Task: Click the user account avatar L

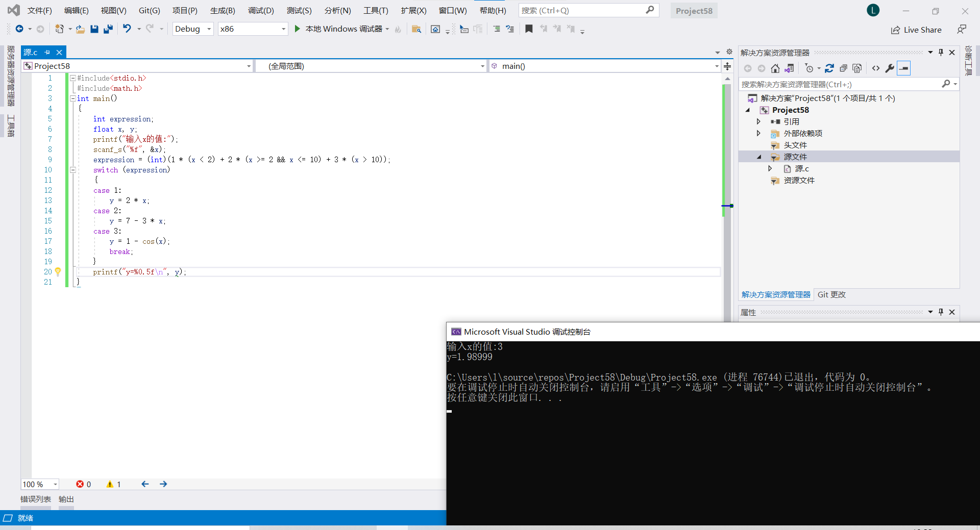Action: click(873, 10)
